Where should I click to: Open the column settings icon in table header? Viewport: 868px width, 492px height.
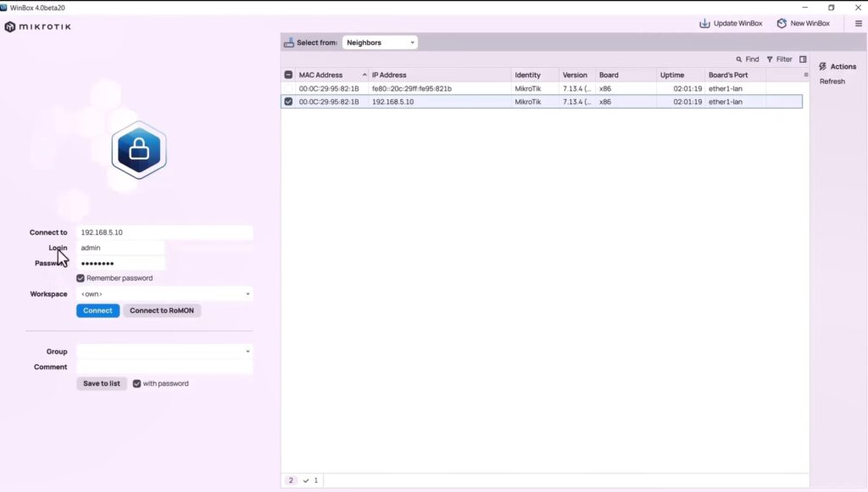(806, 75)
